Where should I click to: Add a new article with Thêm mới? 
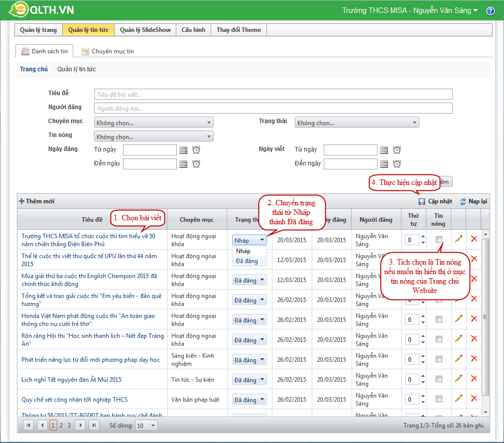click(37, 201)
